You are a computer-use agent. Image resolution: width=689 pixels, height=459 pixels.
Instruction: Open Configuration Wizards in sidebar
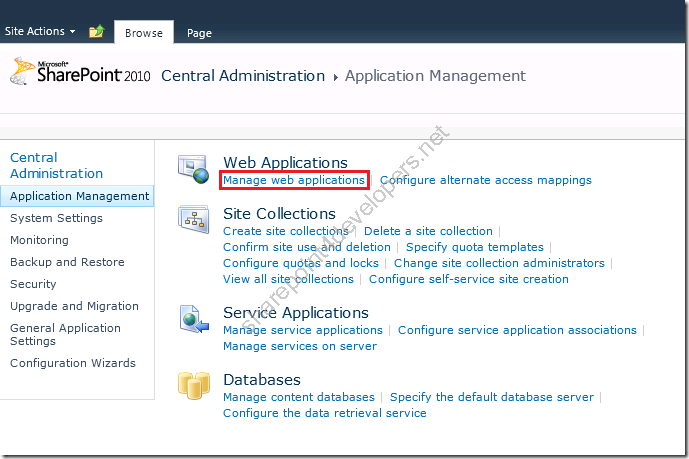pyautogui.click(x=73, y=363)
